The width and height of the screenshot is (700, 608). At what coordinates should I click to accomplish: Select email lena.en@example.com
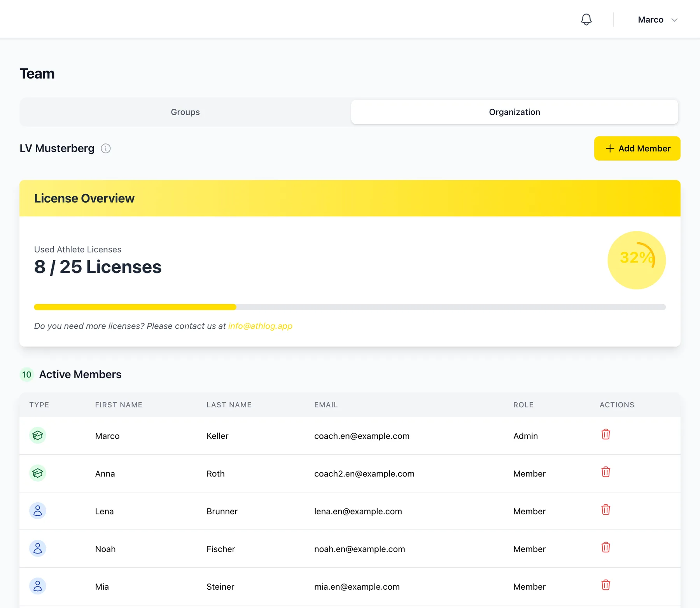click(358, 512)
